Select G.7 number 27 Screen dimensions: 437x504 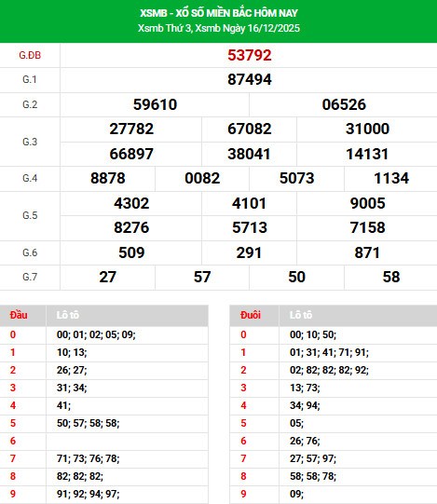(108, 277)
